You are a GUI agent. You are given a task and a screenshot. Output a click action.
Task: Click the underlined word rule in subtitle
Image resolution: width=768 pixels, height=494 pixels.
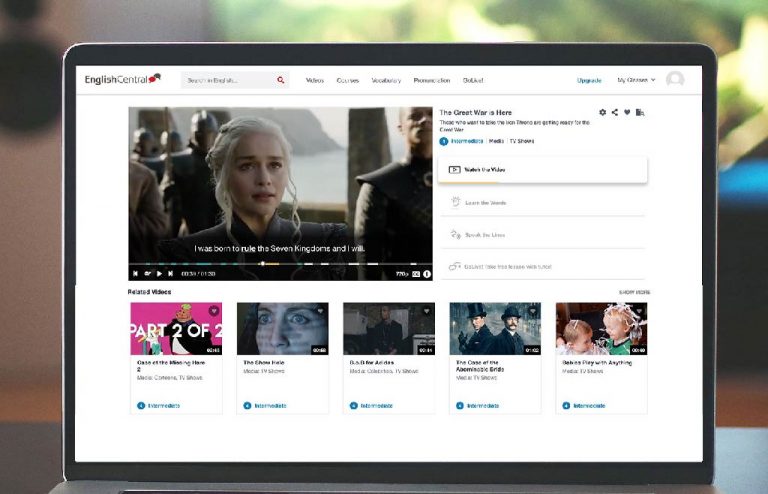coord(248,248)
